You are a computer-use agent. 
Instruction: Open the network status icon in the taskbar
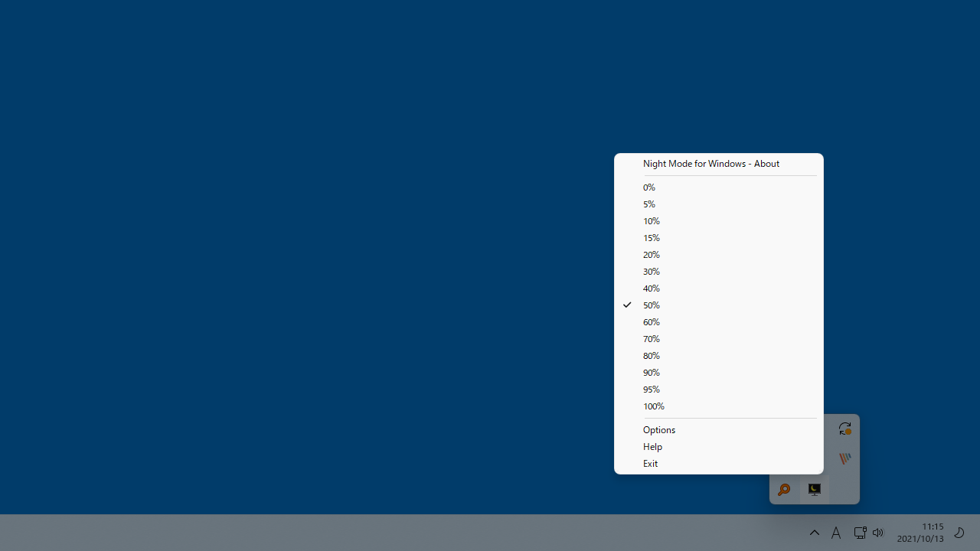click(x=860, y=533)
